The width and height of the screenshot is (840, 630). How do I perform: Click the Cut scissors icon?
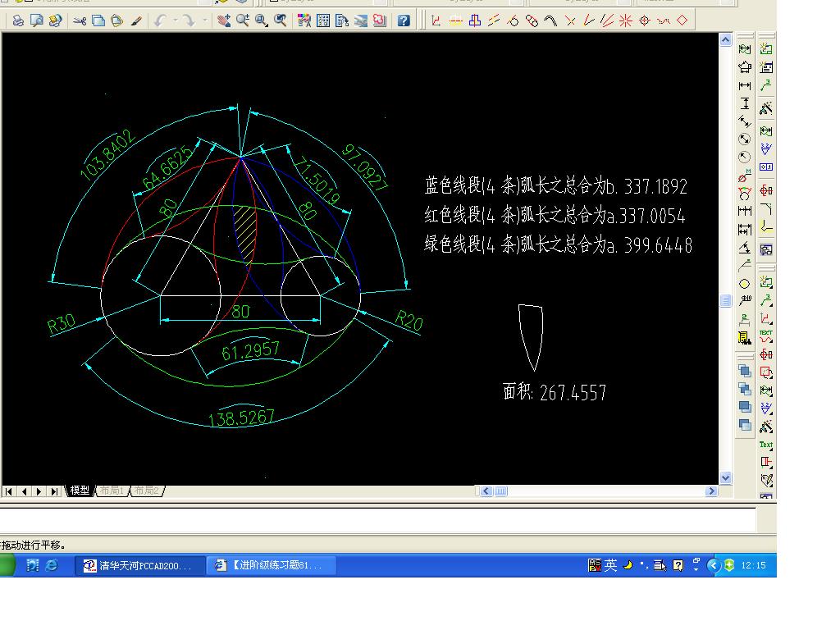(x=80, y=21)
